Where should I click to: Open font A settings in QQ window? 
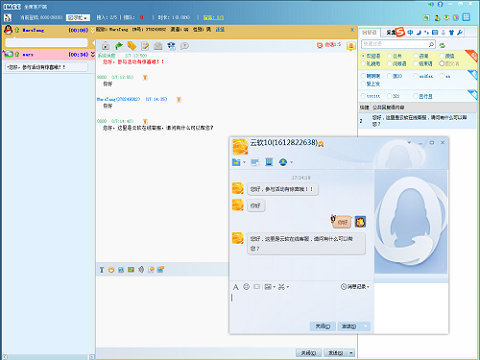point(236,287)
